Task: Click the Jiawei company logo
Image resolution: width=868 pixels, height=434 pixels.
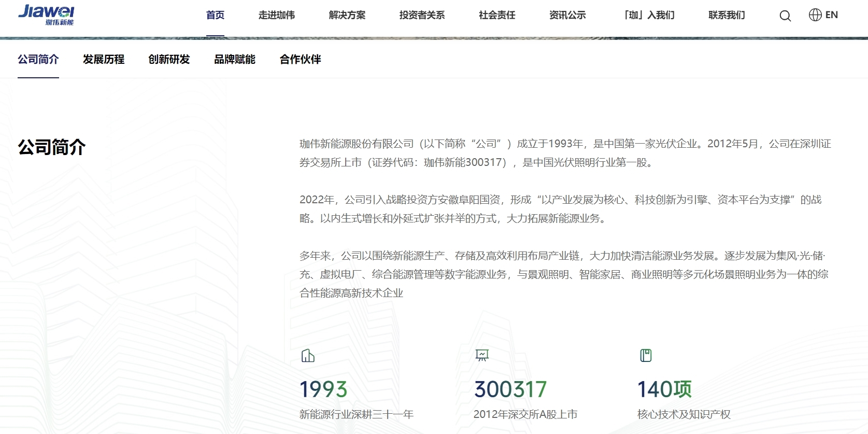Action: tap(46, 15)
